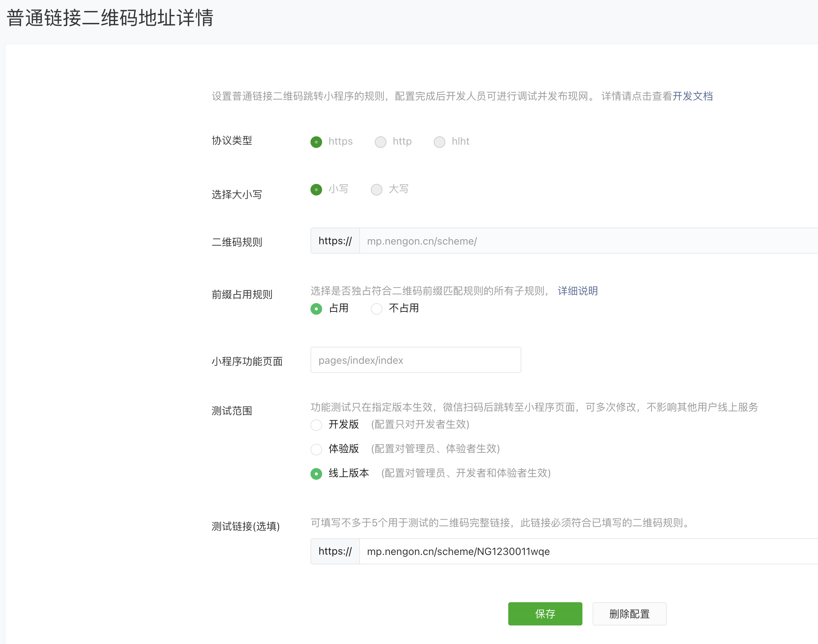The image size is (818, 644).
Task: Click the green 保存 button
Action: click(x=545, y=613)
